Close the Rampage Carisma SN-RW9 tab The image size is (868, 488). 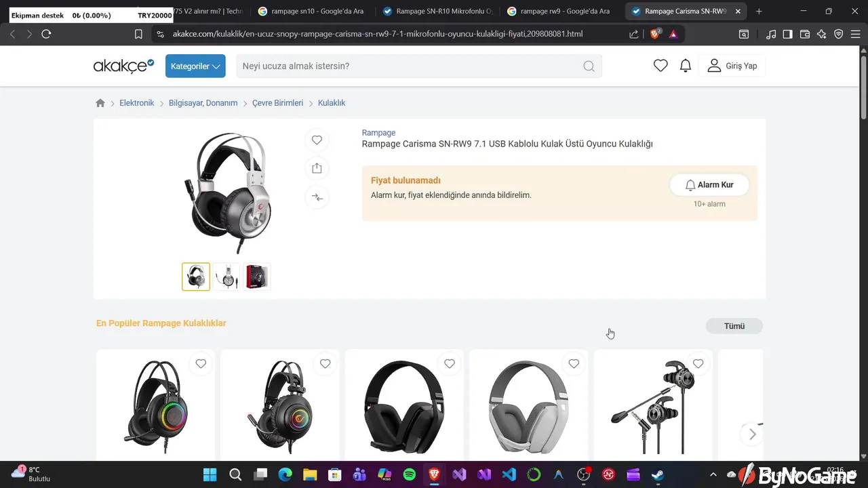[x=738, y=12]
